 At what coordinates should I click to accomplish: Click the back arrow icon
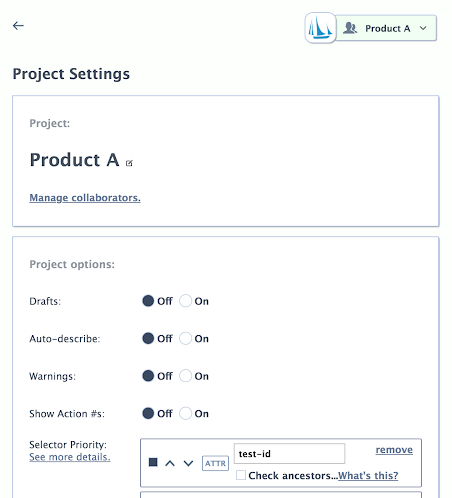point(18,25)
